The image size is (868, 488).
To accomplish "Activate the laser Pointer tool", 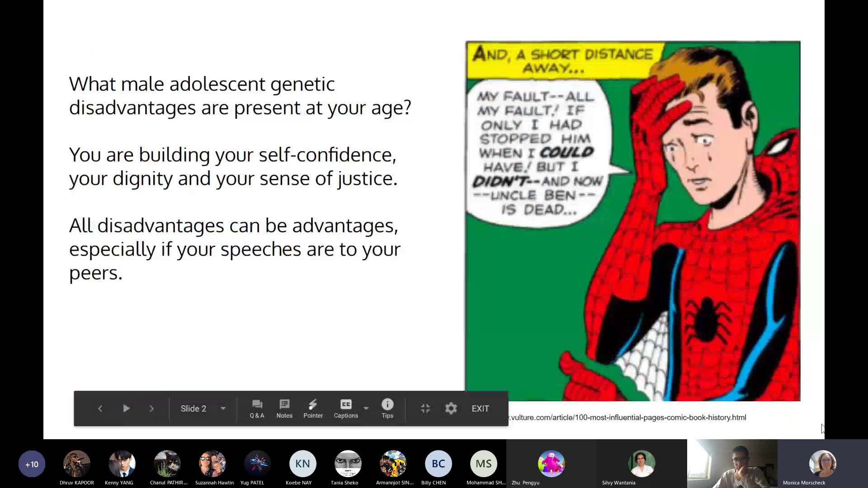I will click(x=313, y=408).
